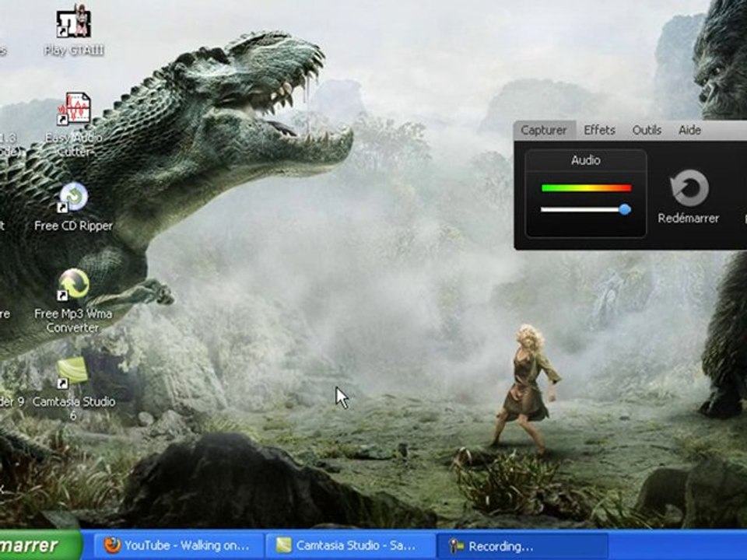Open the Effets menu in recorder
Screen dimensions: 747x560
[599, 130]
